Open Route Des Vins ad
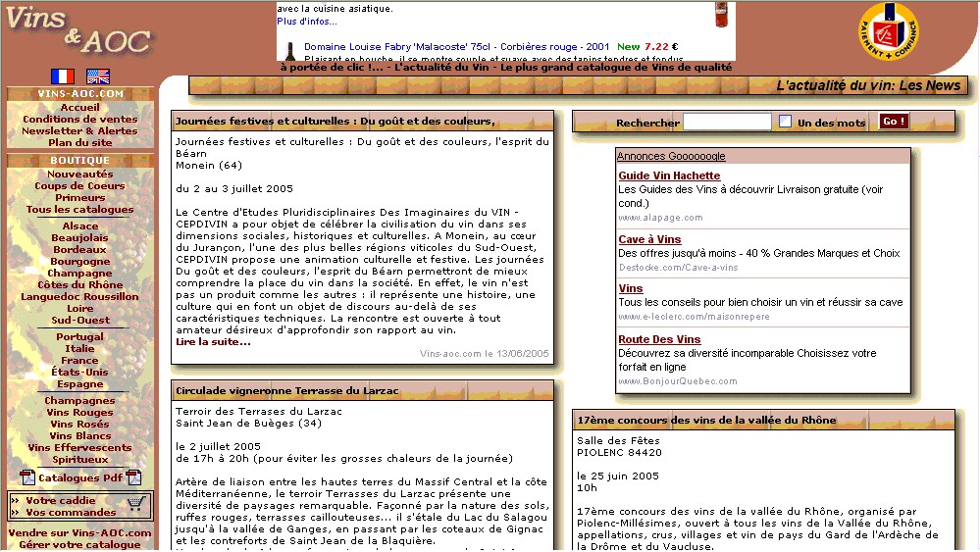This screenshot has height=552, width=980. (x=659, y=339)
